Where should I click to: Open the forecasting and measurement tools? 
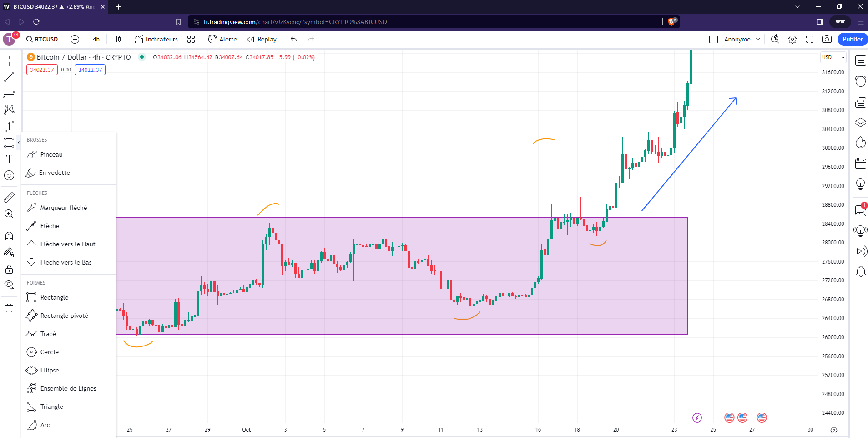[x=9, y=126]
